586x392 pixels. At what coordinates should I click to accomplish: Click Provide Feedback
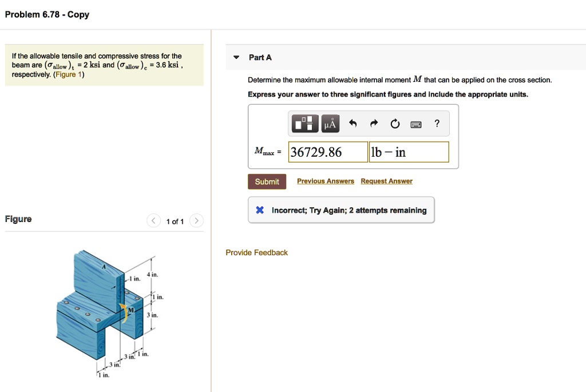pyautogui.click(x=256, y=252)
